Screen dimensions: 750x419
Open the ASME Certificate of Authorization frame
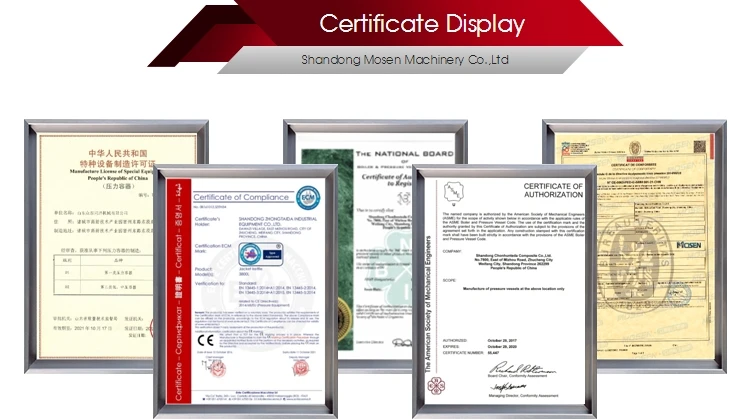click(x=505, y=291)
